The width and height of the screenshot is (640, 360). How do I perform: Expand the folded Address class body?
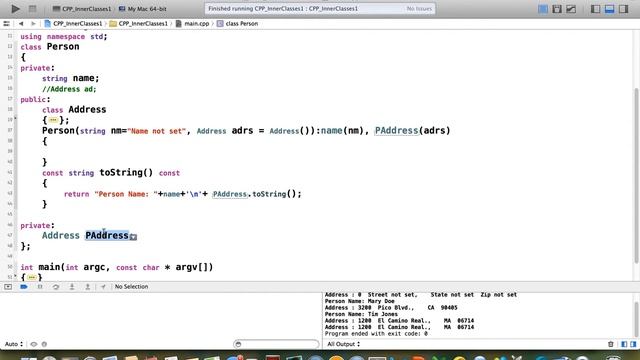[53, 120]
